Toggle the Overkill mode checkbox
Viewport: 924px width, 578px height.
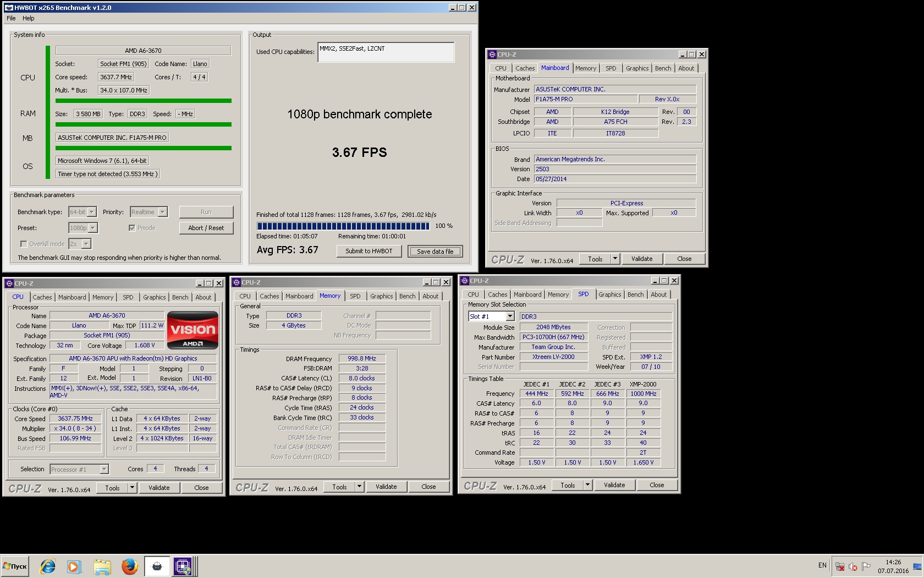click(24, 244)
